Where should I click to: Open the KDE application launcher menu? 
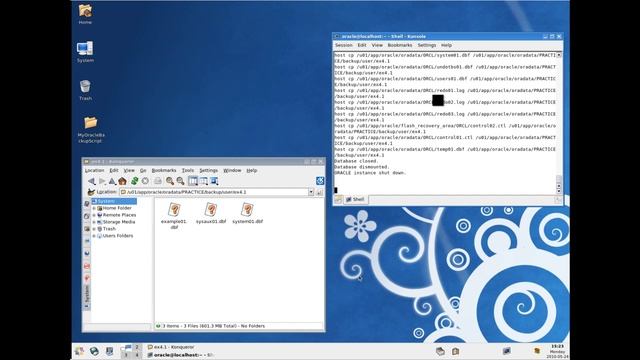tap(79, 351)
